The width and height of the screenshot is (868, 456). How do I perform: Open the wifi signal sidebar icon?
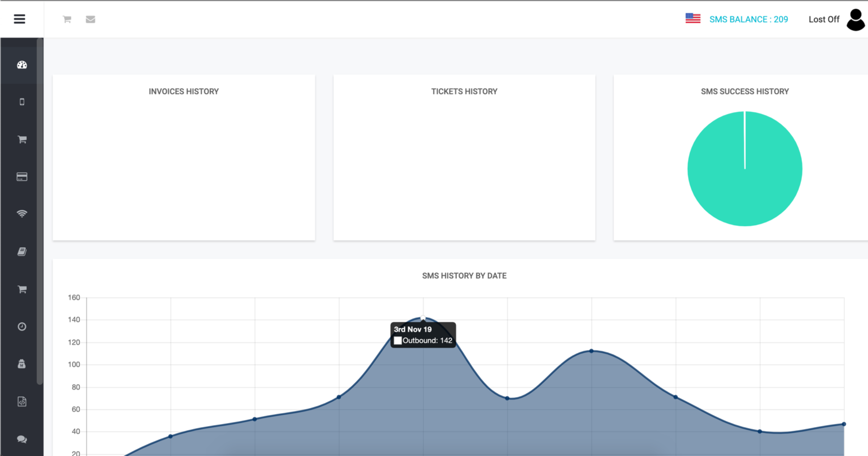click(x=22, y=214)
